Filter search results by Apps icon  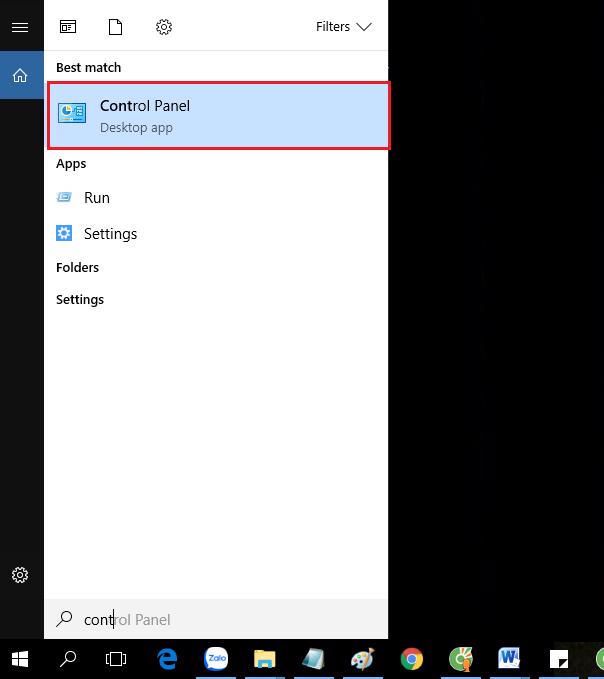(x=68, y=27)
